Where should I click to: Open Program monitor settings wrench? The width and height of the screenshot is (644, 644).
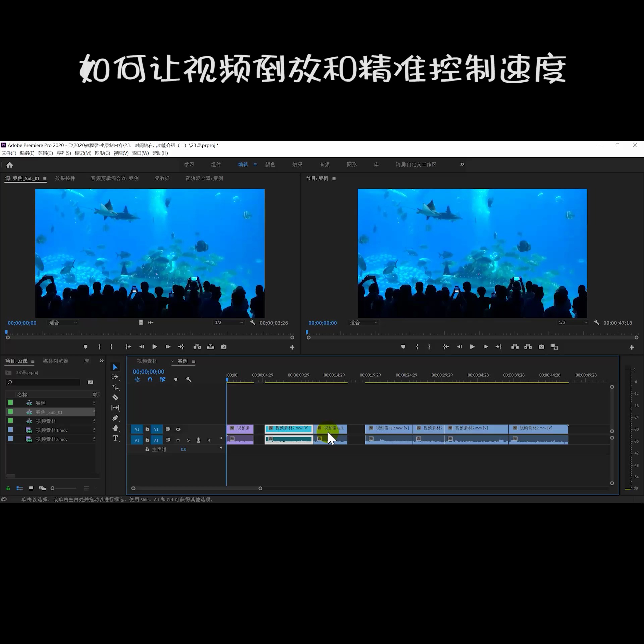pyautogui.click(x=596, y=322)
